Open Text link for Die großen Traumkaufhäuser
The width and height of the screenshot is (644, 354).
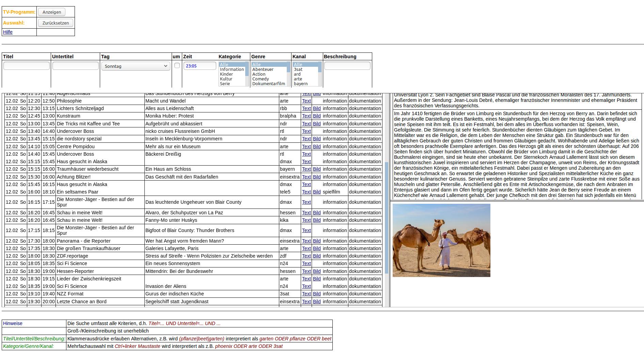pyautogui.click(x=306, y=248)
